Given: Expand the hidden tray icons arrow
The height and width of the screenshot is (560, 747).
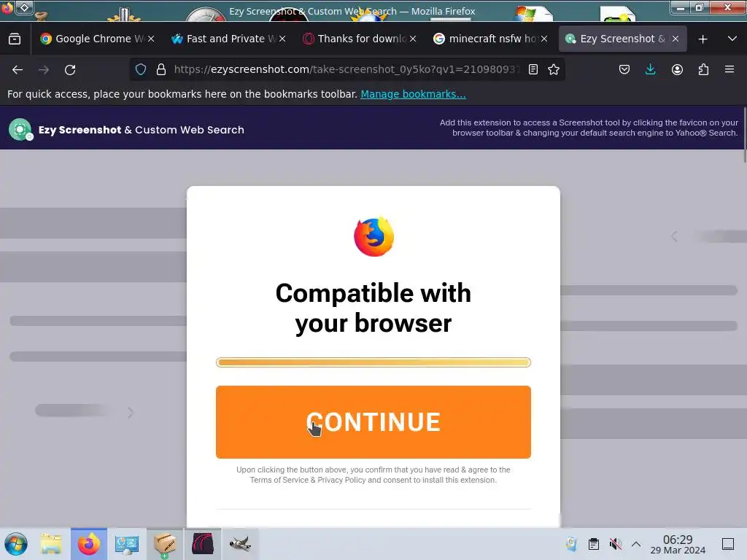Looking at the screenshot, I should 636,544.
